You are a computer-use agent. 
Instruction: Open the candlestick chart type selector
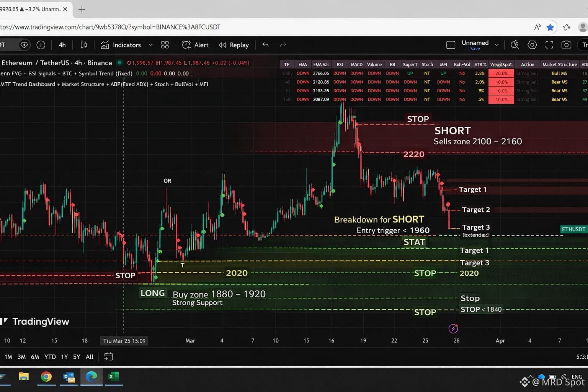tap(84, 45)
